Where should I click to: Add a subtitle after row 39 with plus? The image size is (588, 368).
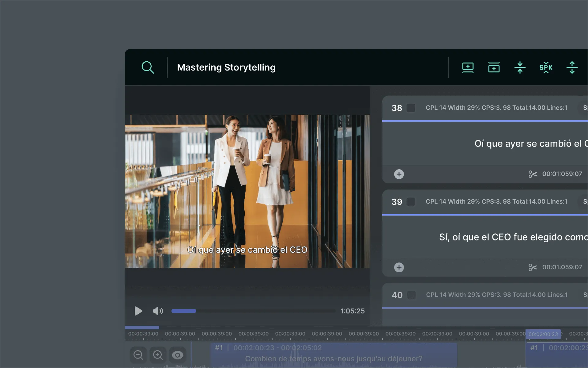click(399, 267)
